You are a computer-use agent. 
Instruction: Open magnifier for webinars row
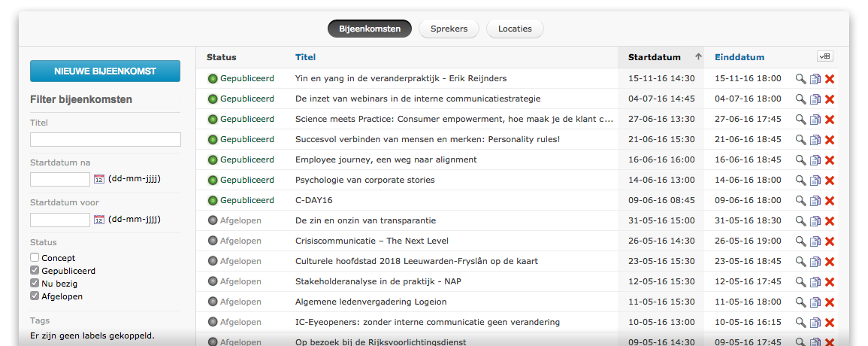(x=800, y=99)
